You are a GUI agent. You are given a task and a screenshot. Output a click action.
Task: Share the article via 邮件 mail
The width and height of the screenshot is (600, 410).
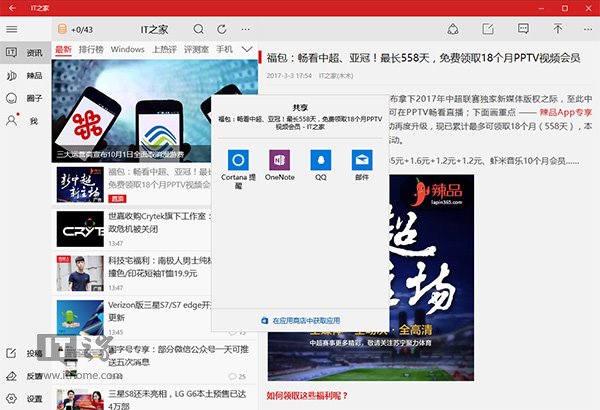pyautogui.click(x=362, y=165)
